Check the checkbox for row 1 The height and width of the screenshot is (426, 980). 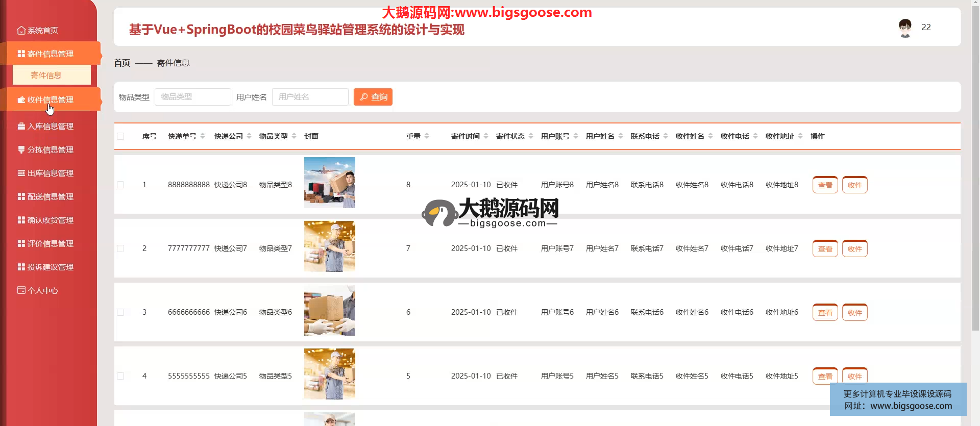[x=120, y=185]
